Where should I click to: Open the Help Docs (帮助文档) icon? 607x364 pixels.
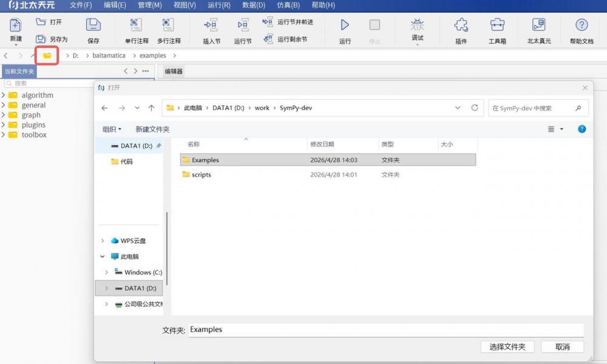click(x=582, y=25)
